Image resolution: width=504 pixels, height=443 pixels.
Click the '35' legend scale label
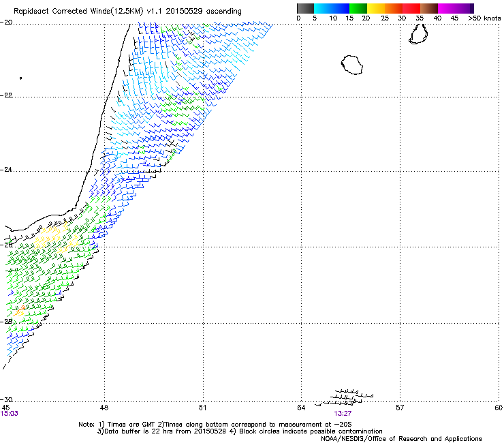420,18
